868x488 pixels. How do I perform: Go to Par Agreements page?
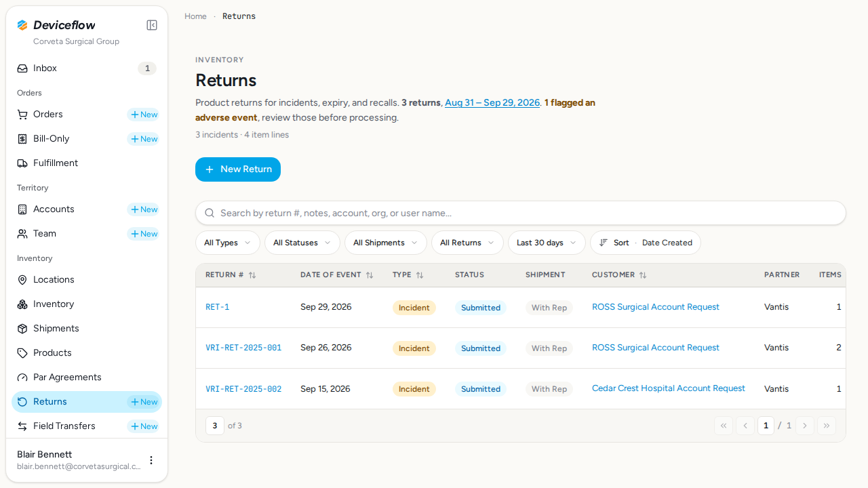tap(87, 378)
